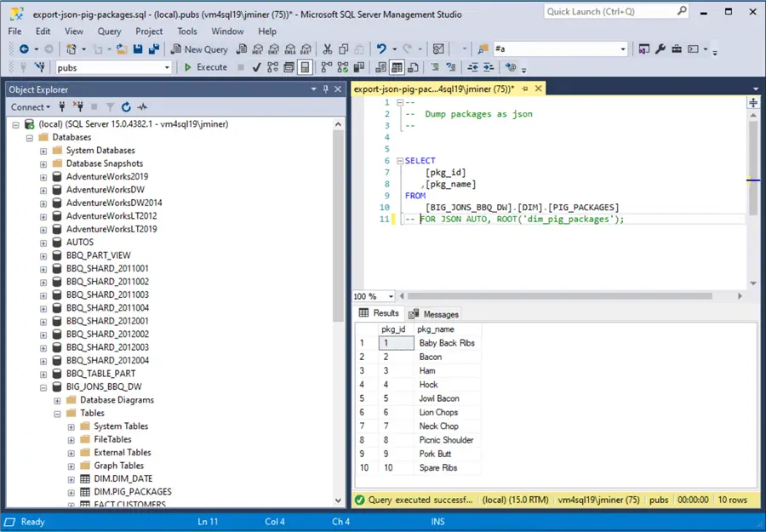Screen dimensions: 766x532
Task: Click the editor horizontal scrollbar thumb
Action: 560,296
